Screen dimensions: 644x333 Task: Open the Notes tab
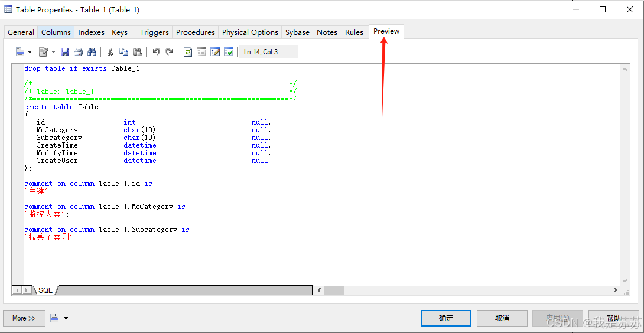click(327, 32)
